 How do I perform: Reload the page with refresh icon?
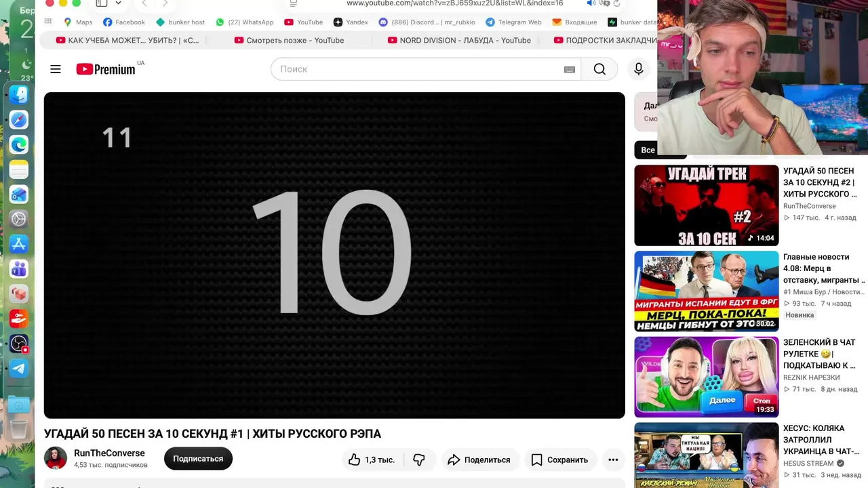click(x=616, y=3)
